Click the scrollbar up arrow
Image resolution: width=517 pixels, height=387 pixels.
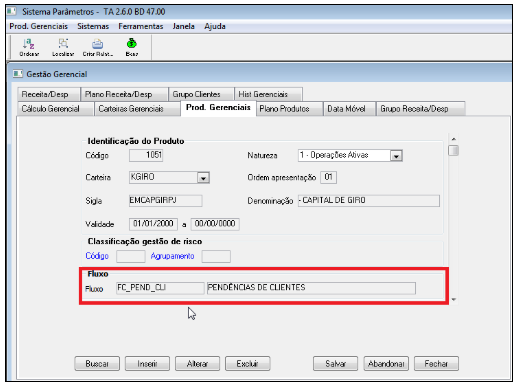tap(453, 139)
